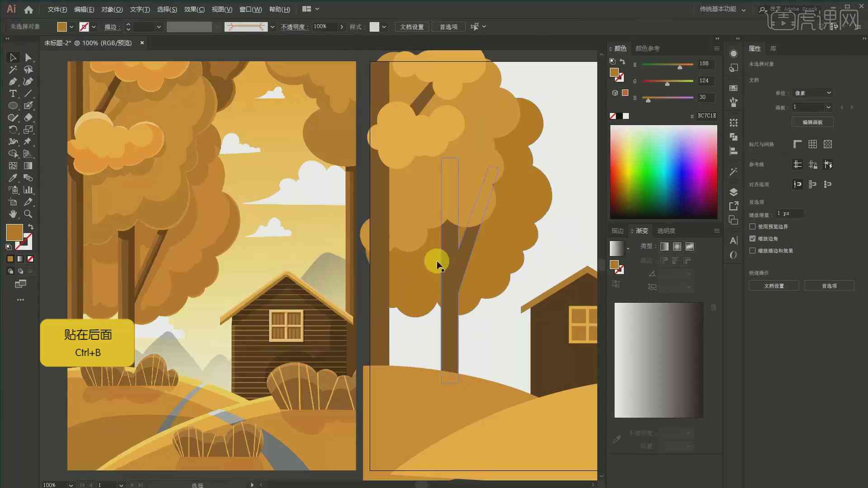Select the Pen tool in toolbar
Viewport: 868px width, 488px height.
click(x=13, y=81)
